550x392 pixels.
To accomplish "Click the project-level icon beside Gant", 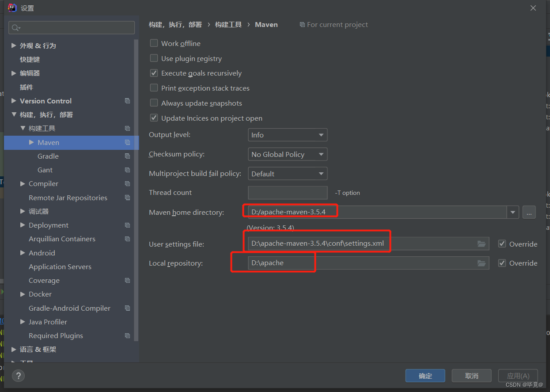I will tap(127, 170).
